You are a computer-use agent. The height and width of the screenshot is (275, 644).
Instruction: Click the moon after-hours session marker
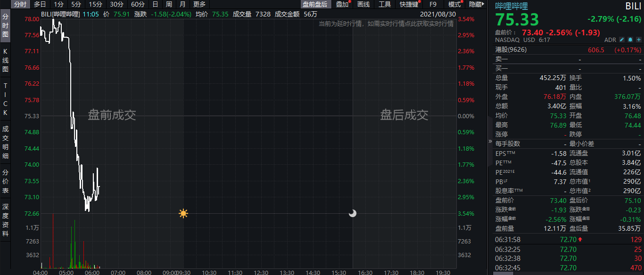pyautogui.click(x=352, y=213)
